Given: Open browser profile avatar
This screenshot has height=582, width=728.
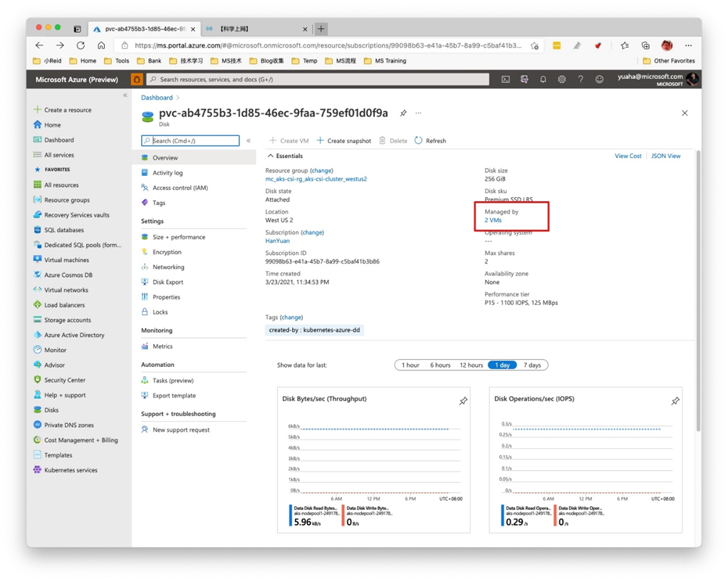Looking at the screenshot, I should click(667, 46).
